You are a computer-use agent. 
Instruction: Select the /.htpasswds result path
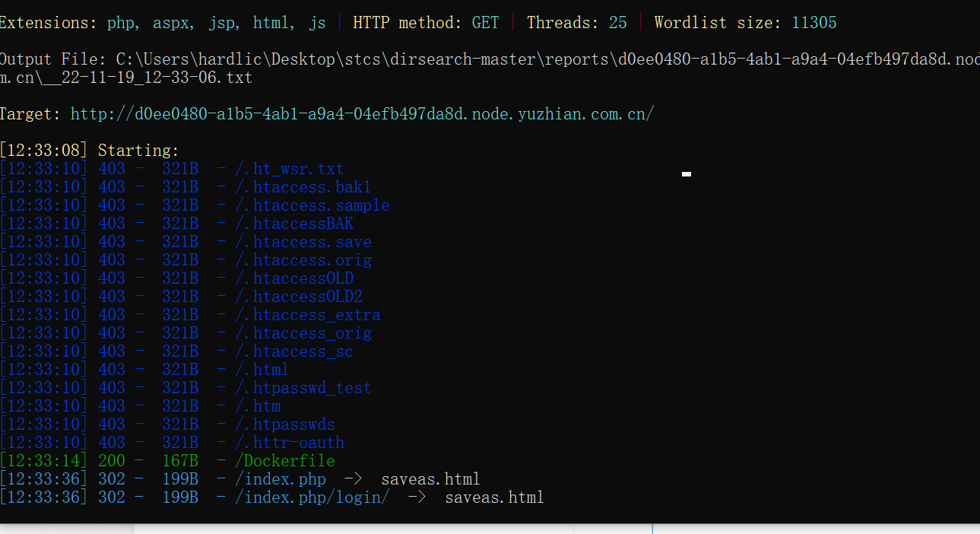pyautogui.click(x=284, y=424)
